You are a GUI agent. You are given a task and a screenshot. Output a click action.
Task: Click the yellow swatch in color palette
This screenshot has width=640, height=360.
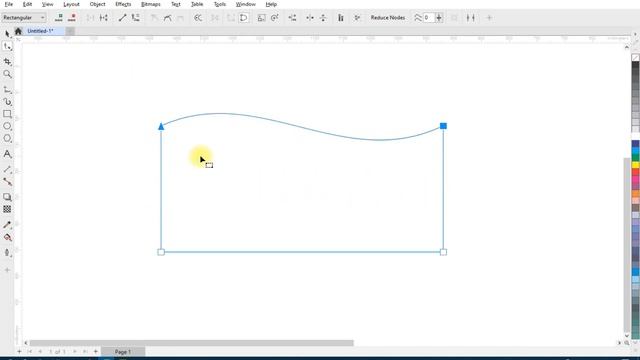[636, 165]
